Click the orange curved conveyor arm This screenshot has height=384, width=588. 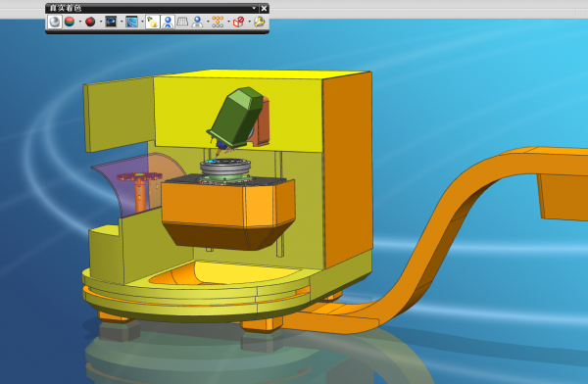[443, 240]
